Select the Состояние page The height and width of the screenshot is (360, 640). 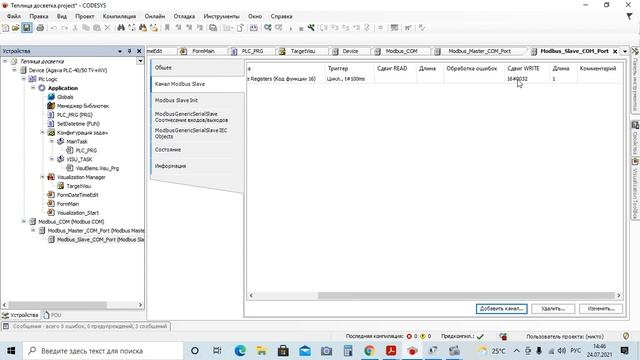tap(198, 150)
